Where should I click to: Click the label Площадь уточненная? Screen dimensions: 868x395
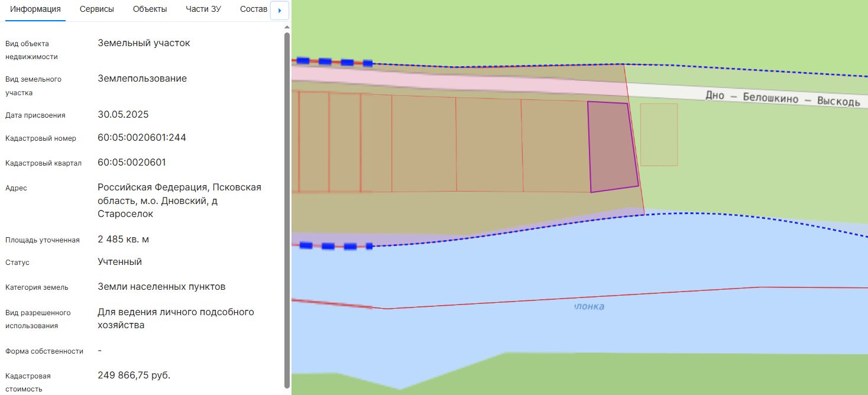click(x=42, y=240)
